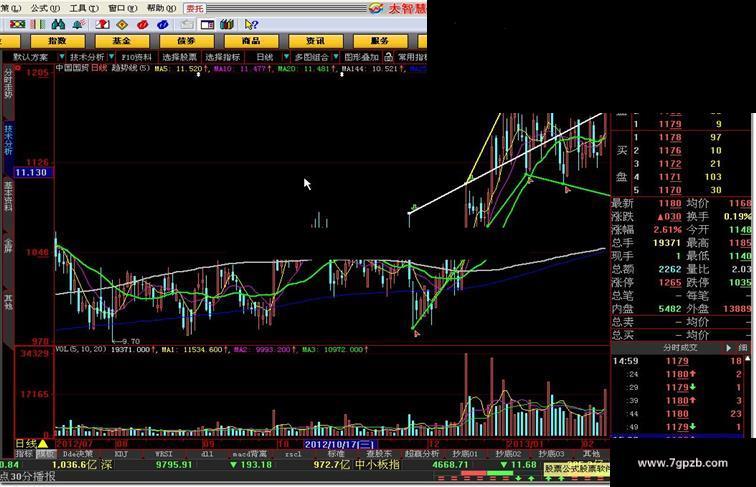756x487 pixels.
Task: Click 选择指标 in the toolbar
Action: 223,57
